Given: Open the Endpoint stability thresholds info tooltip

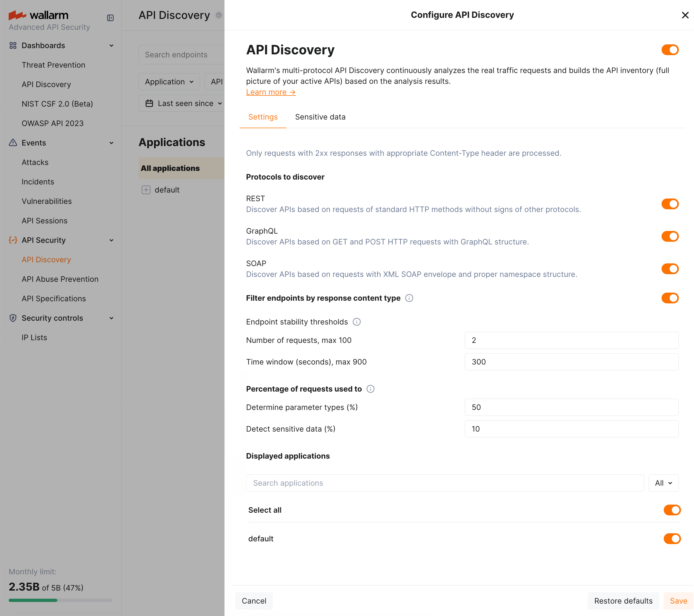Looking at the screenshot, I should pos(357,322).
